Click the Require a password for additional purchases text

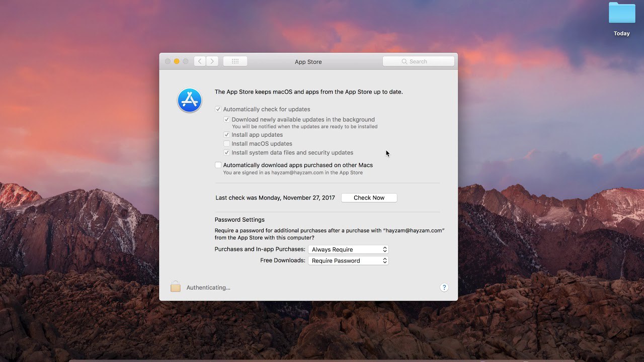pyautogui.click(x=330, y=234)
